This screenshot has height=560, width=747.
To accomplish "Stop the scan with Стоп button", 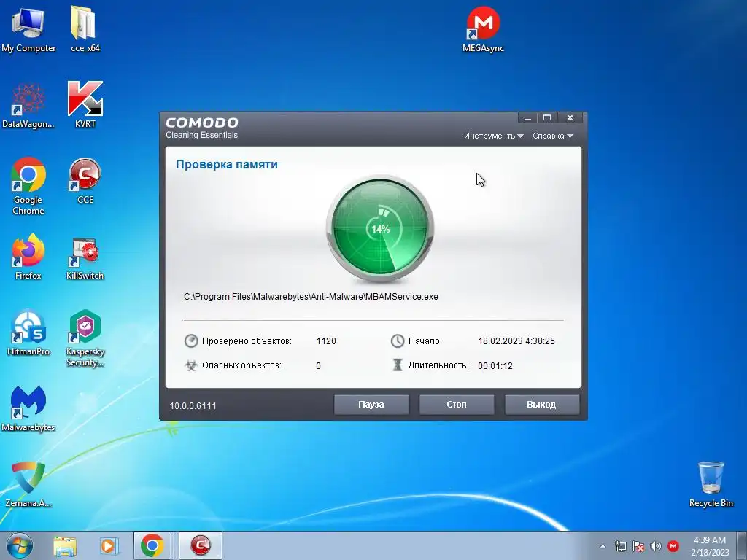I will [x=457, y=404].
